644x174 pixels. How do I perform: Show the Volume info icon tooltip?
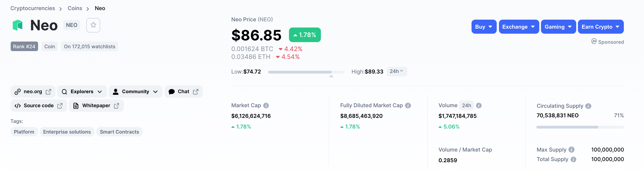pos(479,106)
